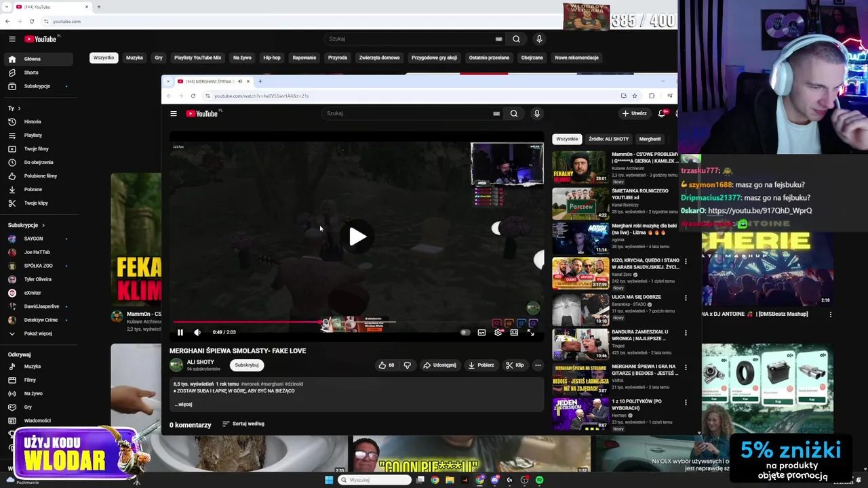Click the front window address bar URL
Image resolution: width=868 pixels, height=488 pixels.
click(262, 96)
